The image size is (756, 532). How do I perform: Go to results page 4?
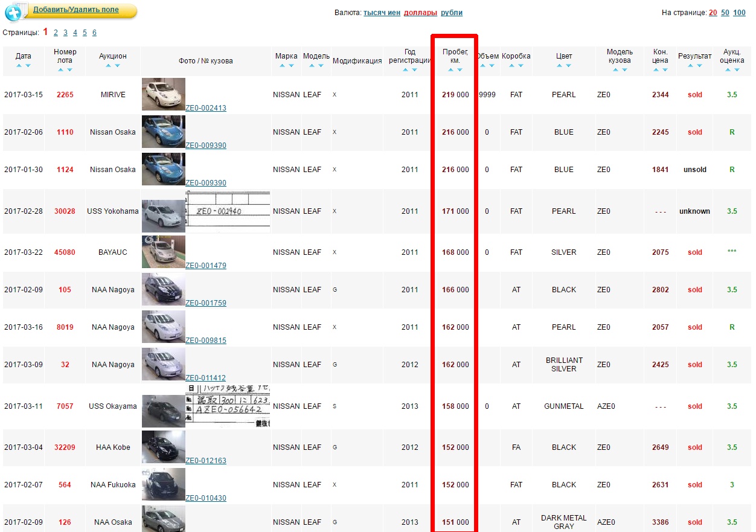(x=75, y=33)
